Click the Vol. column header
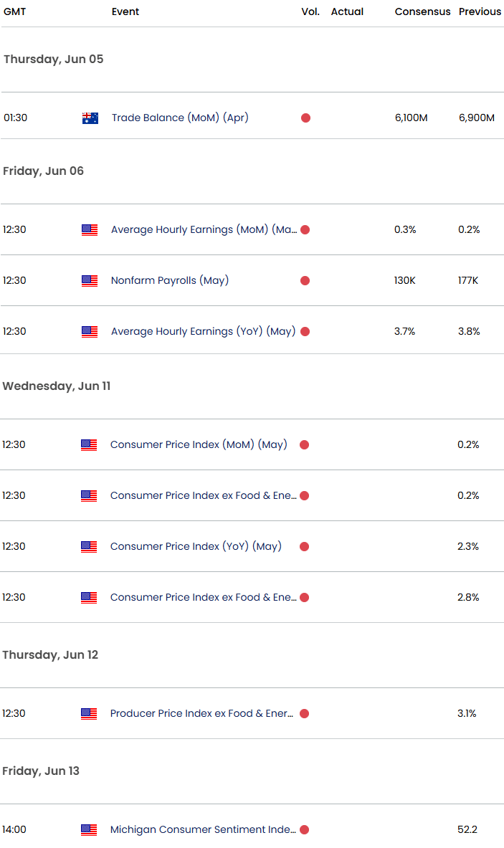 click(x=310, y=11)
